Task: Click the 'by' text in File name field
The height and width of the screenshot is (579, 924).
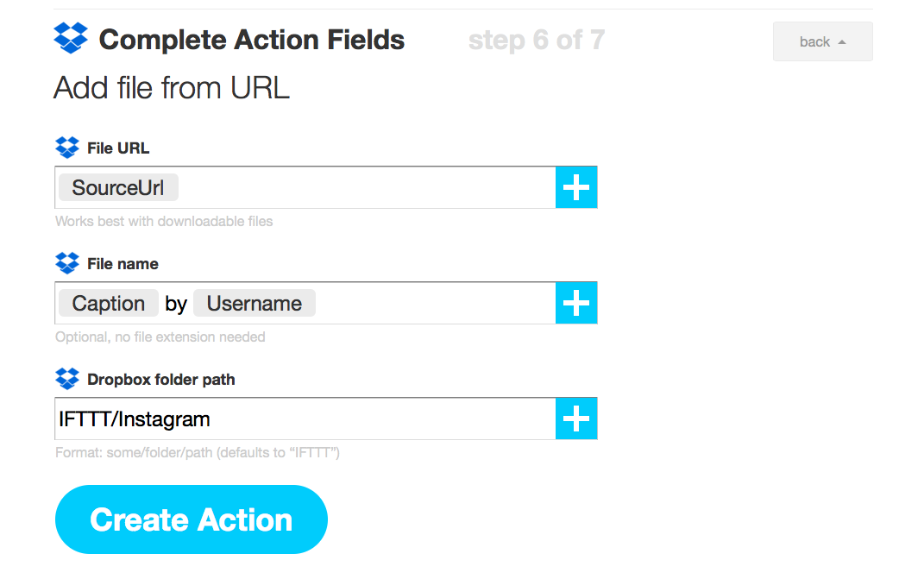Action: point(176,305)
